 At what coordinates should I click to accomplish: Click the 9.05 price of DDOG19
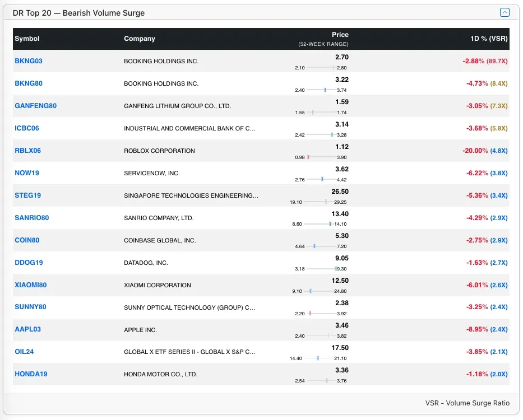click(342, 258)
